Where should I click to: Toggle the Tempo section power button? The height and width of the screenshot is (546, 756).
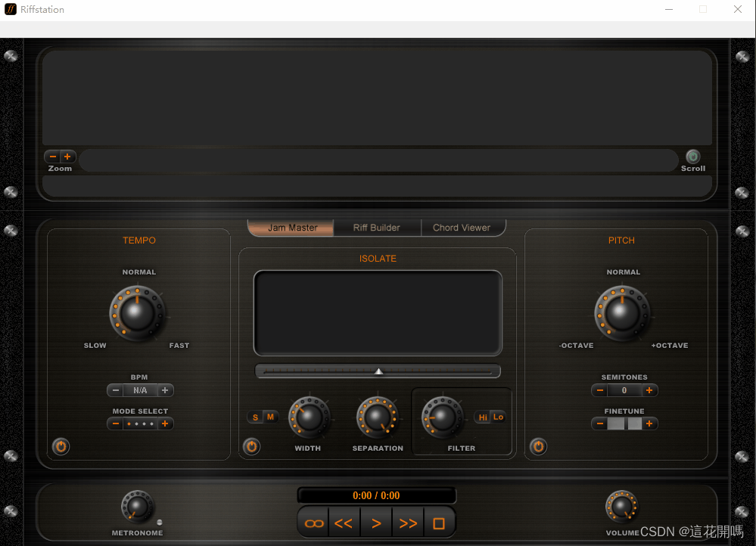(61, 447)
